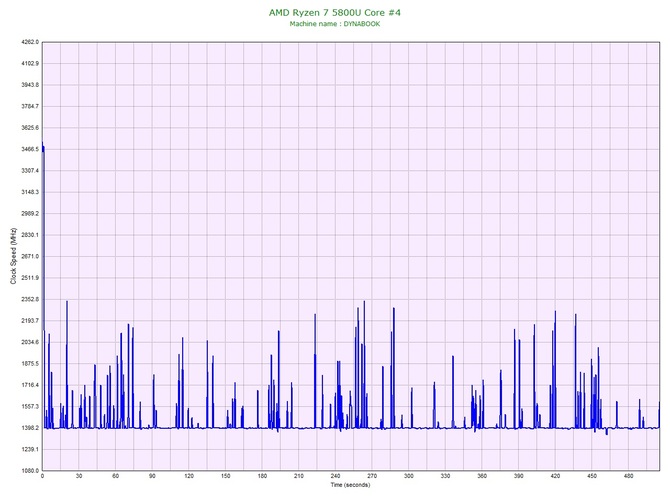
Task: Click the y-axis value 2830.1
Action: point(30,235)
